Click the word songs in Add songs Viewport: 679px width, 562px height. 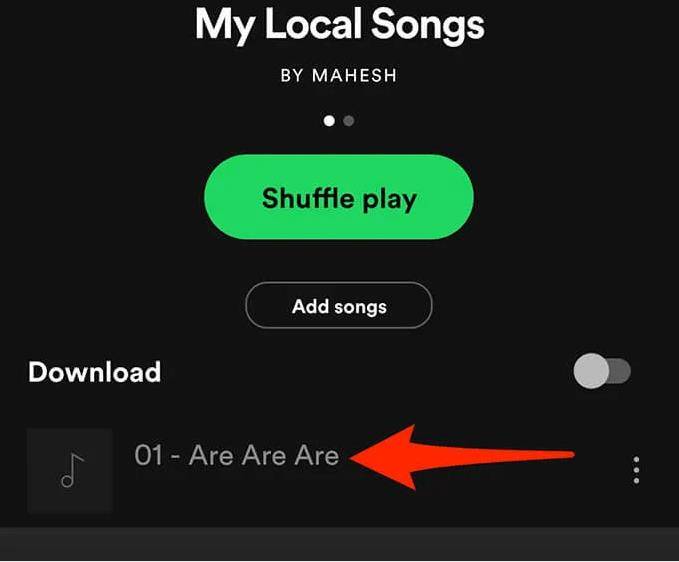tap(360, 307)
